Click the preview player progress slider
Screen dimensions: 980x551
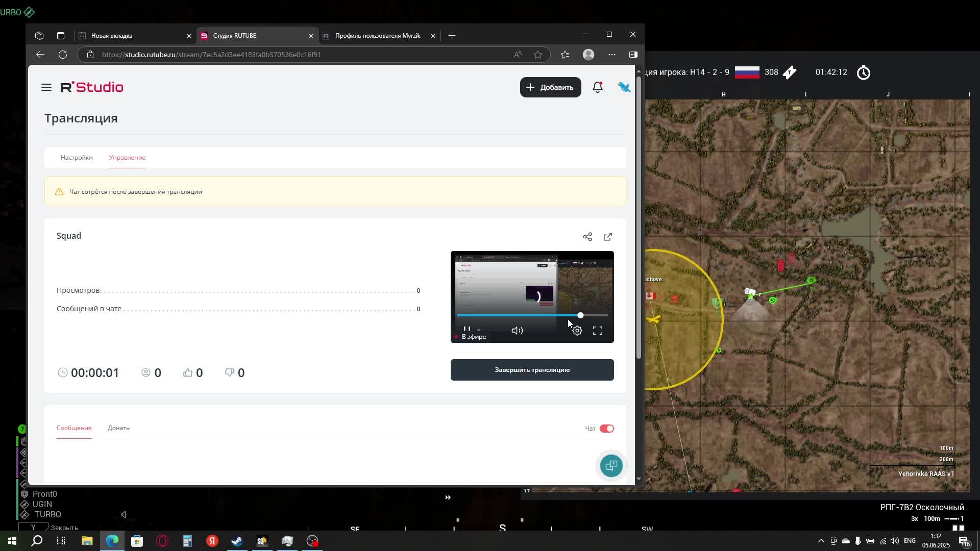(x=531, y=315)
